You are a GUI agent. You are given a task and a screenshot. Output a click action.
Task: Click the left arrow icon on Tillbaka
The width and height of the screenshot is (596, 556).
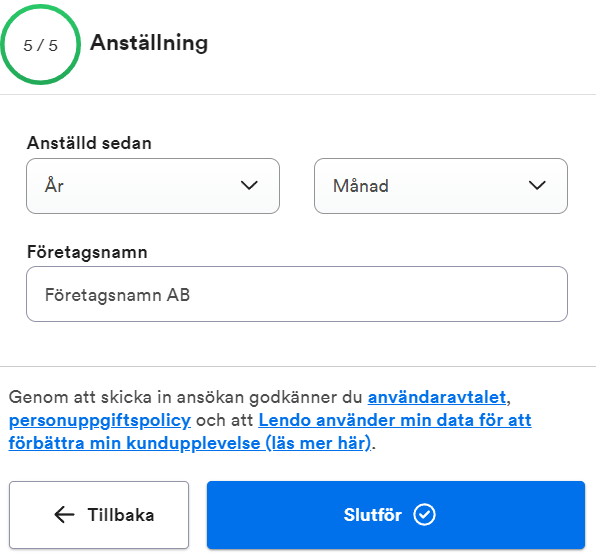click(64, 515)
